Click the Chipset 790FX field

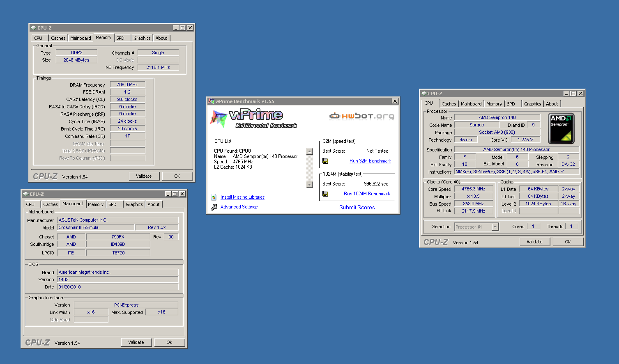point(118,237)
